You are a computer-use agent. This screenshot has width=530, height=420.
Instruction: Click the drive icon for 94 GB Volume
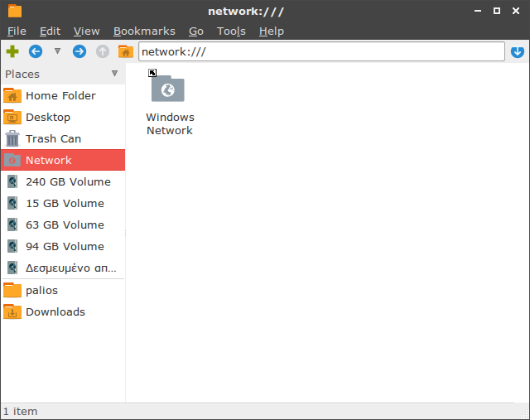12,246
